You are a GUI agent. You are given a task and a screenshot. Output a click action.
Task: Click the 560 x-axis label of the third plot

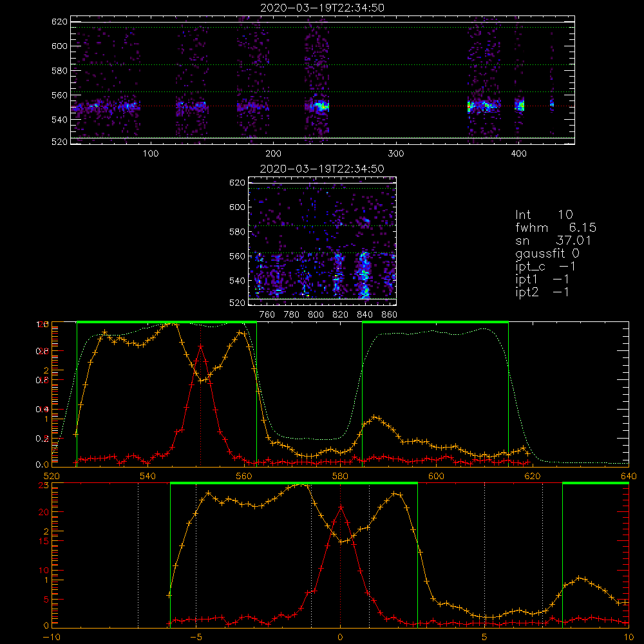click(244, 477)
